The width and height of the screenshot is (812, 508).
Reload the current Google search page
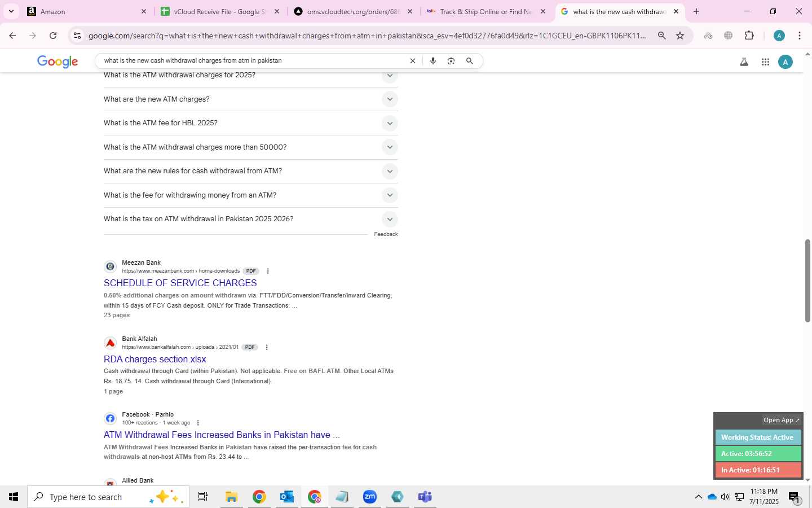pos(53,36)
